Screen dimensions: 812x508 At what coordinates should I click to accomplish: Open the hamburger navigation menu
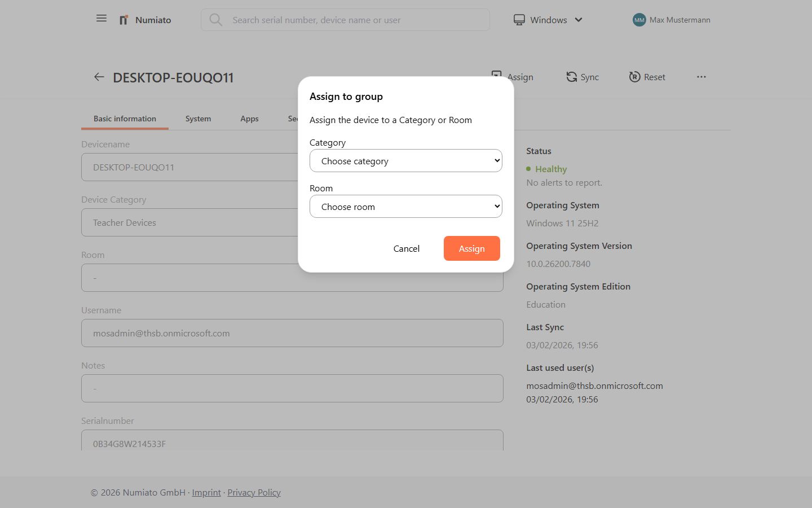(101, 18)
